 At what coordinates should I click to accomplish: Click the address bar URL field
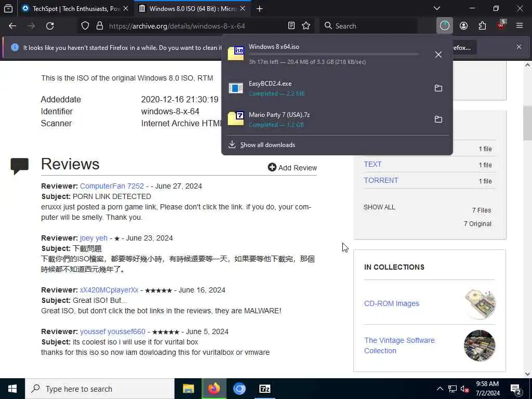pyautogui.click(x=197, y=26)
